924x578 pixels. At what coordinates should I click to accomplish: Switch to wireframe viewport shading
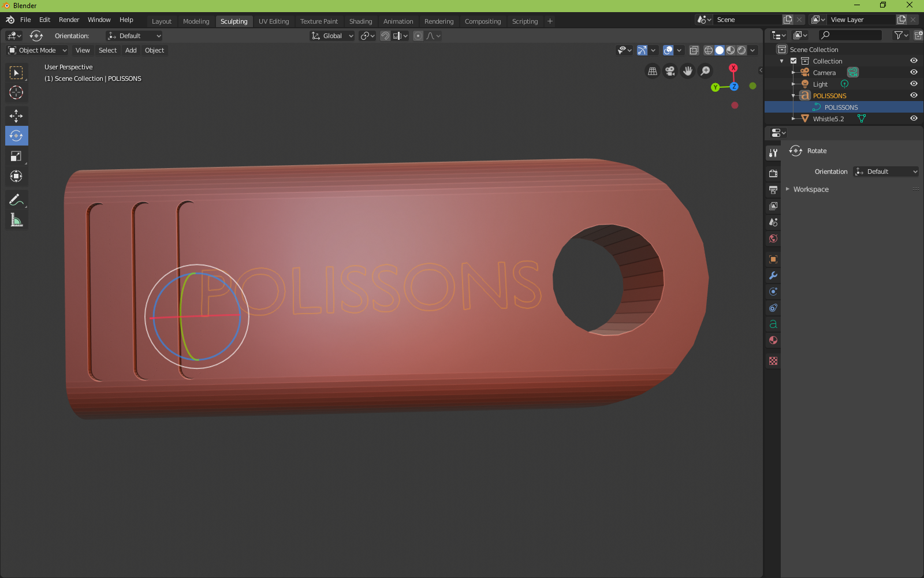[x=709, y=50]
